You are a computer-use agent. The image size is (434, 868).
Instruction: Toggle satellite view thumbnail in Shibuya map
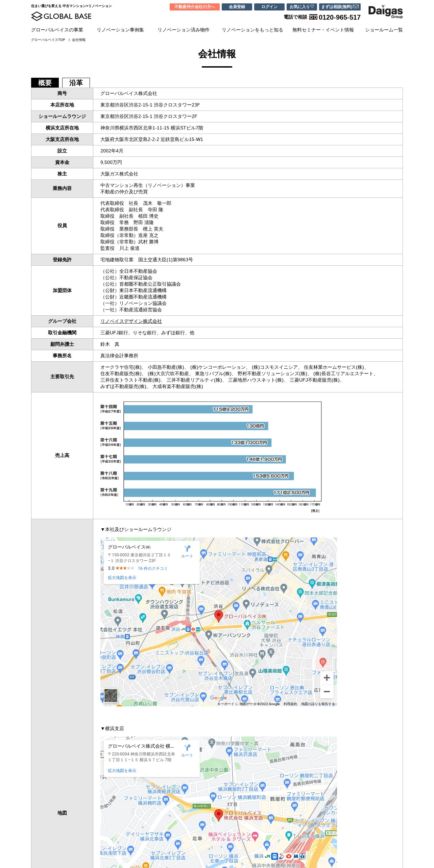[111, 696]
